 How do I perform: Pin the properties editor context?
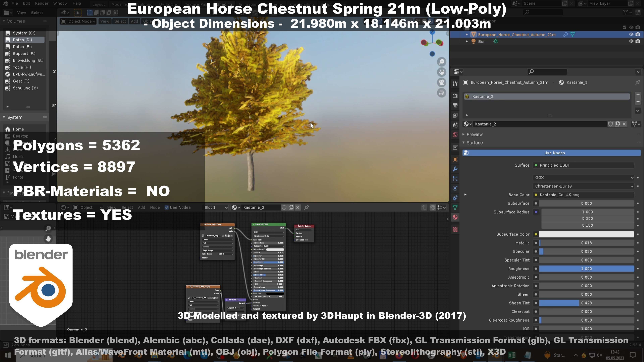point(638,82)
